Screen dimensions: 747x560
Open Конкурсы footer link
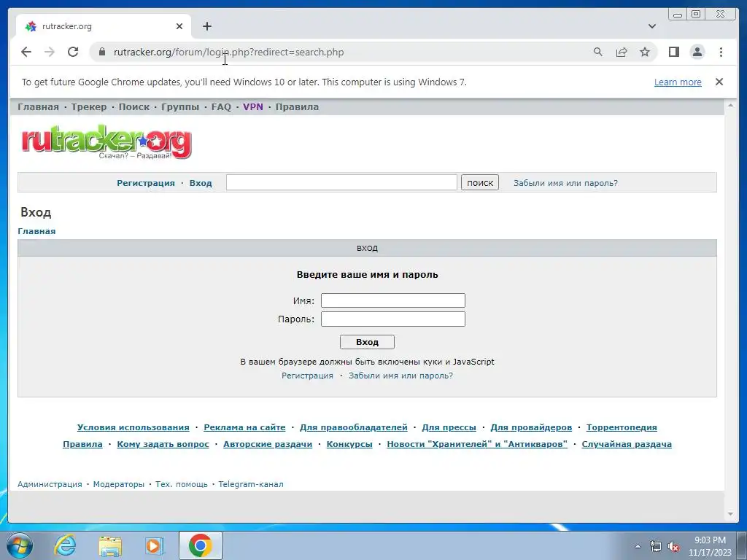(349, 444)
